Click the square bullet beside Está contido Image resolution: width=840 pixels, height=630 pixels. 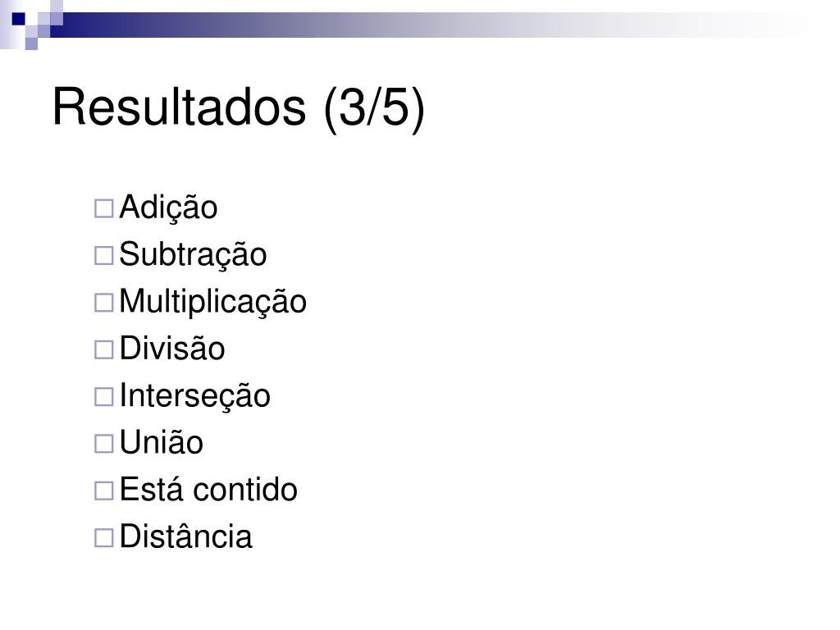[x=104, y=491]
